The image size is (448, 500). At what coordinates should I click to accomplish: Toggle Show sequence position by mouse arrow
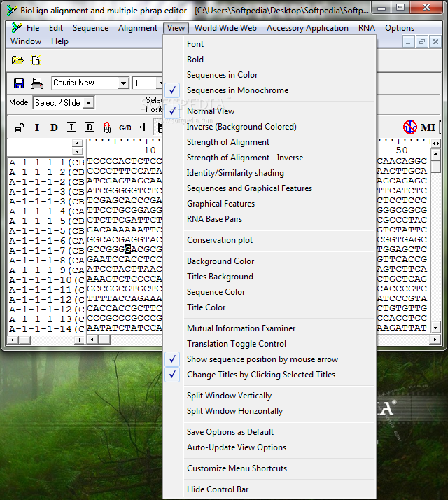[x=262, y=359]
